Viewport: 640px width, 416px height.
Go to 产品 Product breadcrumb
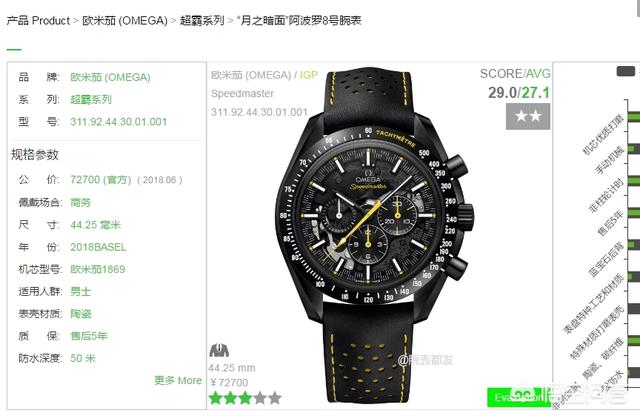click(38, 20)
